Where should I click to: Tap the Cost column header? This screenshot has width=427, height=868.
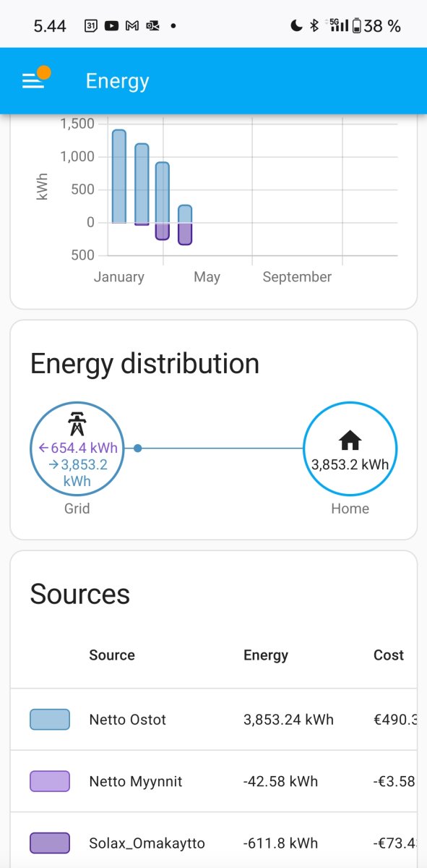coord(389,655)
